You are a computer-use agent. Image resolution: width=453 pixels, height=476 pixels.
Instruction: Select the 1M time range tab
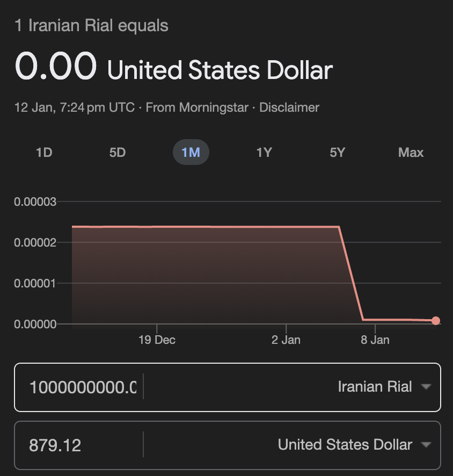[191, 153]
